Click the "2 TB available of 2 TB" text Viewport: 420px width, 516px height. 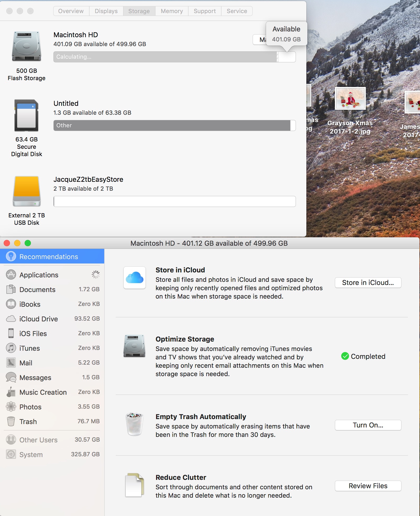[83, 189]
